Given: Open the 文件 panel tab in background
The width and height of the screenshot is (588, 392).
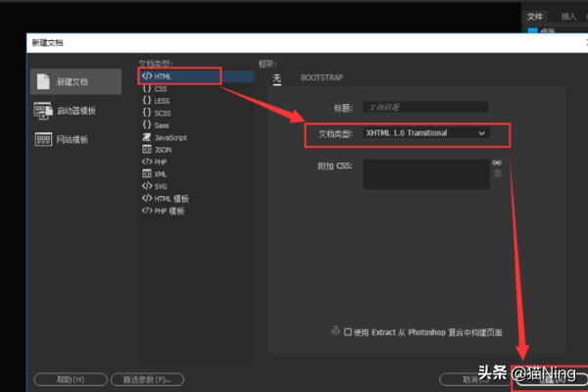Looking at the screenshot, I should click(x=535, y=16).
